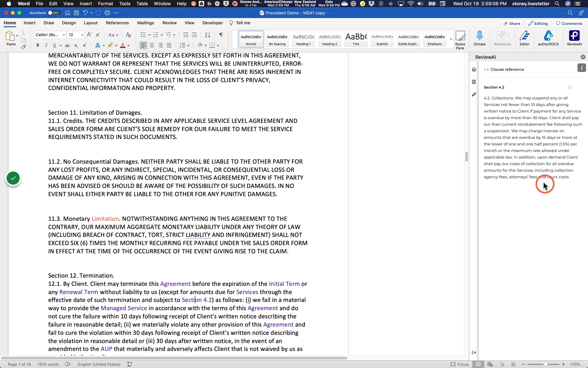This screenshot has height=368, width=588.
Task: Toggle italic formatting
Action: (x=46, y=45)
